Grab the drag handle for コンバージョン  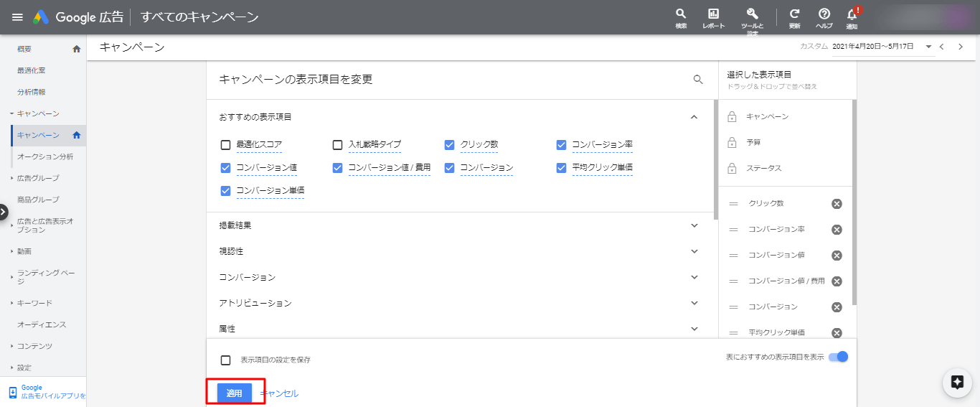[733, 307]
